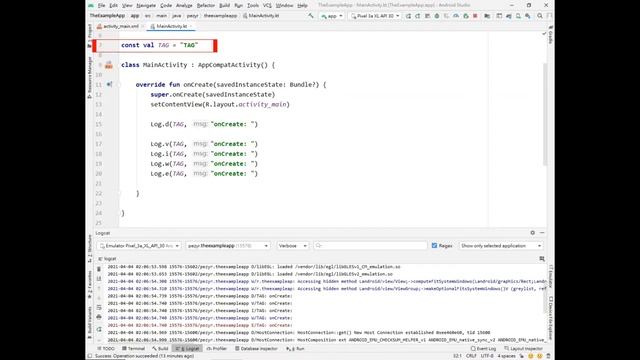
Task: Toggle soft-wrap icon in logcat sidebar
Action: tap(99, 307)
